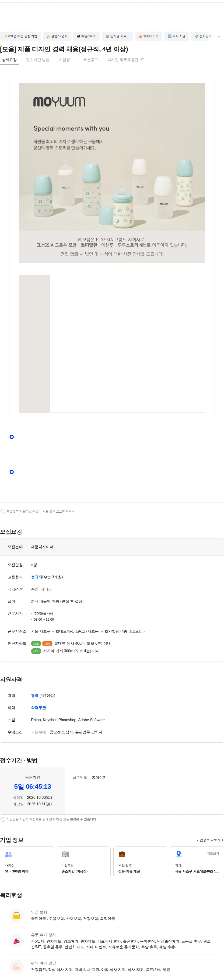Select the 패밀리데이 benefit tag
Image resolution: width=224 pixels, height=980 pixels.
[x=86, y=36]
